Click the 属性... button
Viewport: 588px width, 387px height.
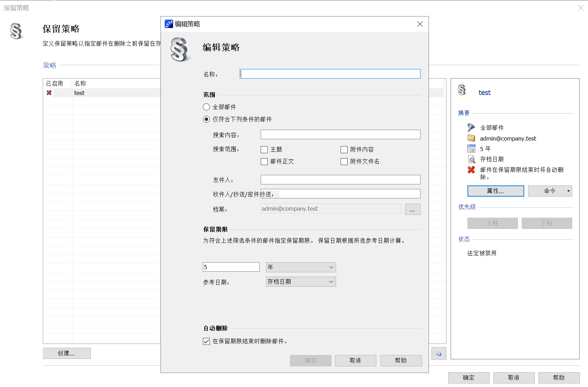coord(495,191)
